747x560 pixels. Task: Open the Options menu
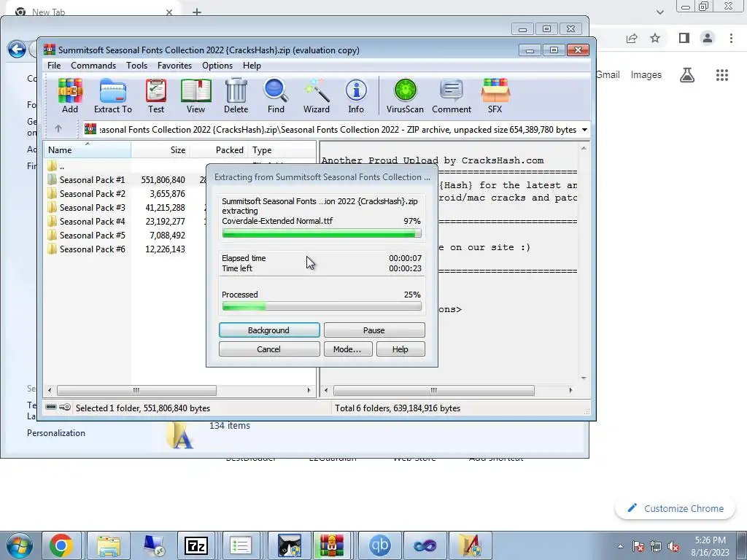tap(217, 65)
